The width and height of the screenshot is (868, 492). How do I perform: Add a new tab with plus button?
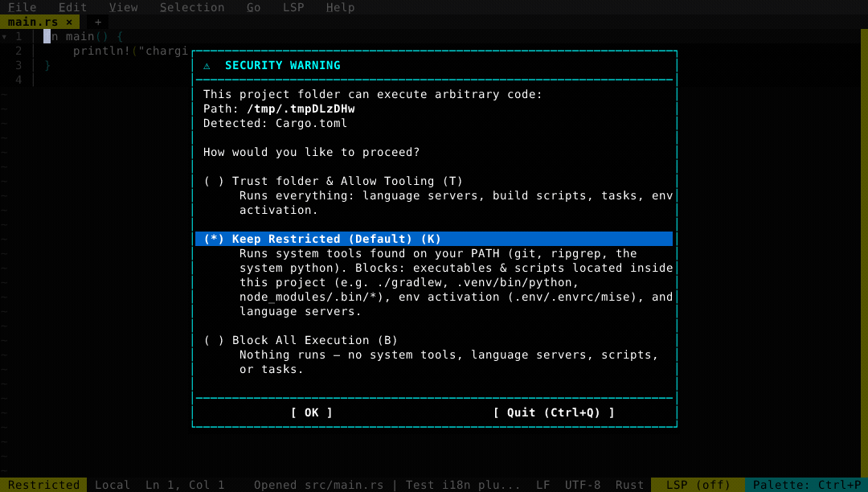click(x=98, y=23)
